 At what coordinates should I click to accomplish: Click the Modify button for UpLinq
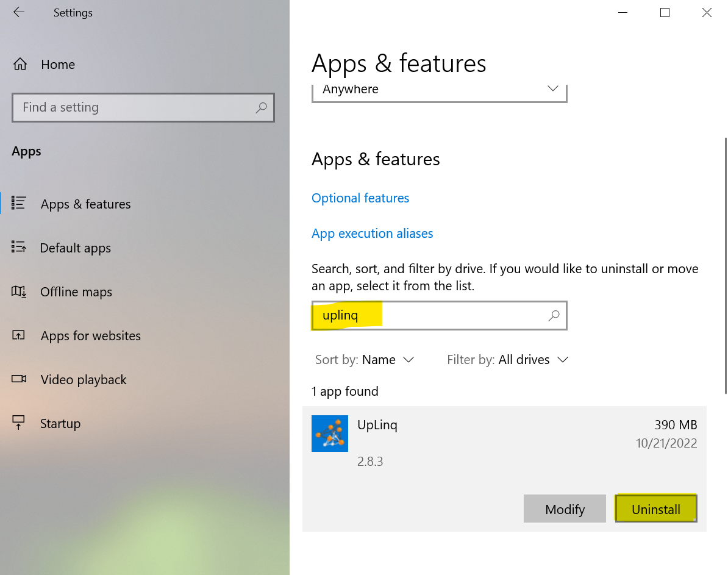coord(565,509)
